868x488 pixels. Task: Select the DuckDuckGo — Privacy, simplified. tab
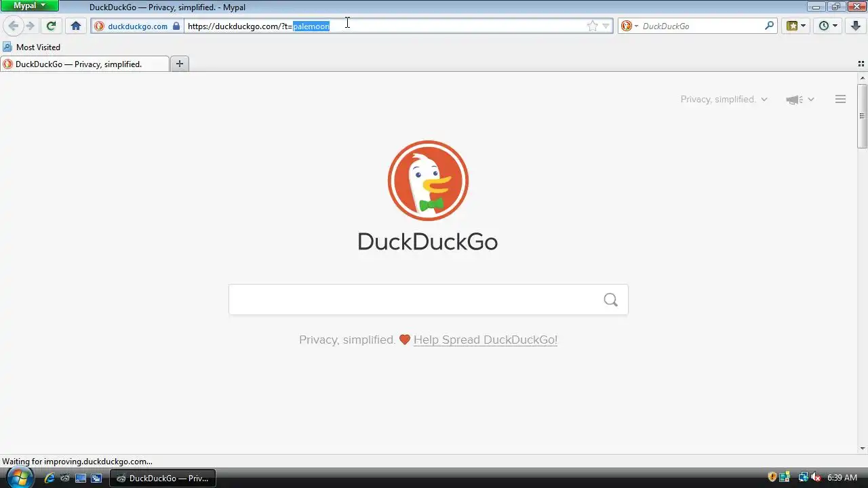pyautogui.click(x=85, y=64)
